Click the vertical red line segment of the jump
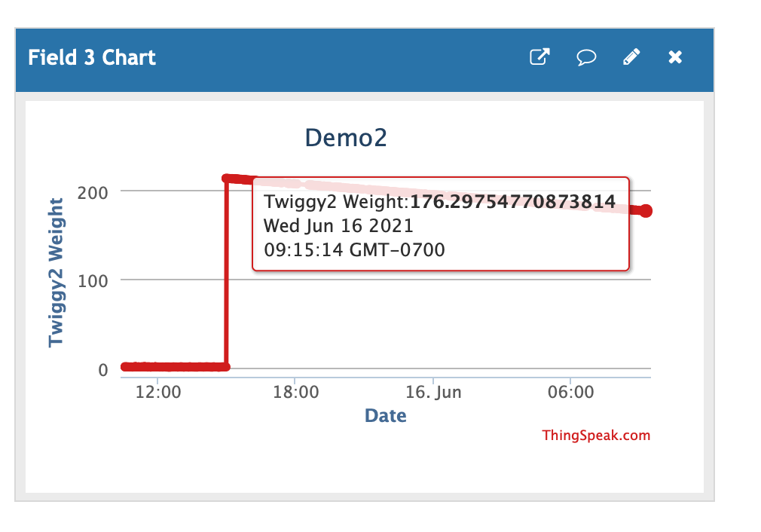761x532 pixels. click(x=226, y=279)
